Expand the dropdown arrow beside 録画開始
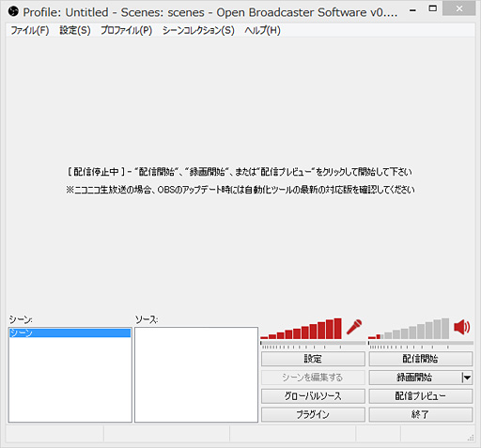Image resolution: width=481 pixels, height=448 pixels. click(x=467, y=378)
